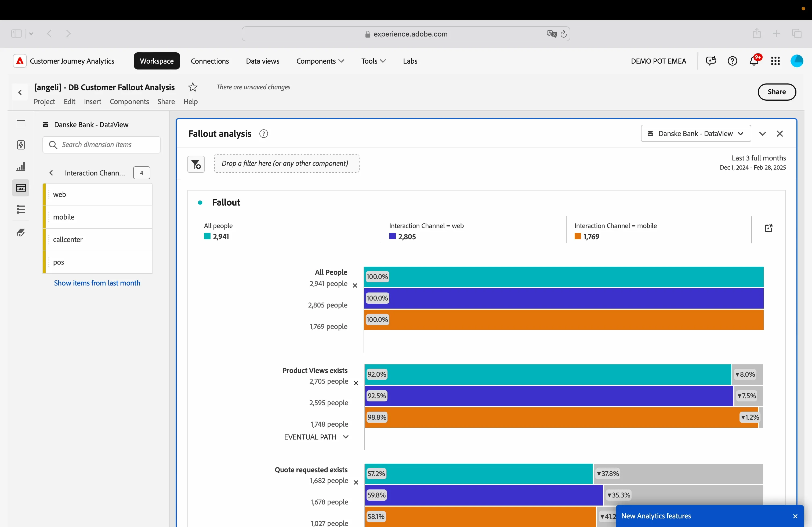Click the Search dimension items field
Image resolution: width=812 pixels, height=527 pixels.
click(x=102, y=145)
